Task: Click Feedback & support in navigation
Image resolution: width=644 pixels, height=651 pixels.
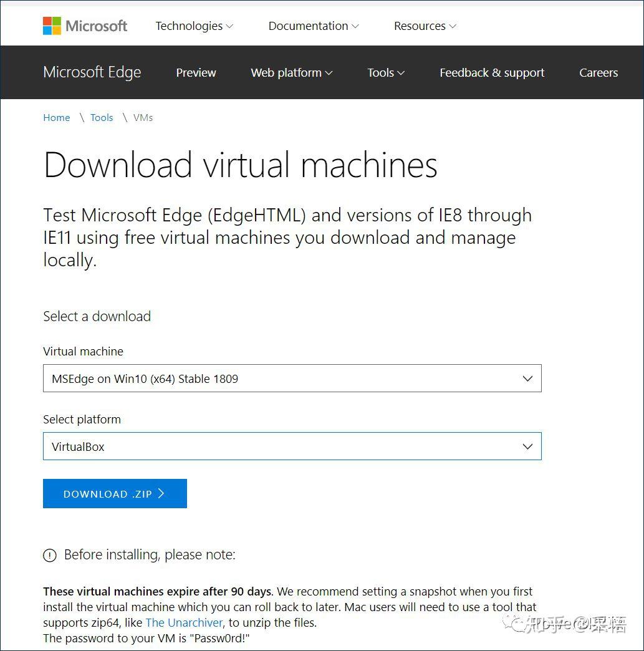Action: click(491, 73)
